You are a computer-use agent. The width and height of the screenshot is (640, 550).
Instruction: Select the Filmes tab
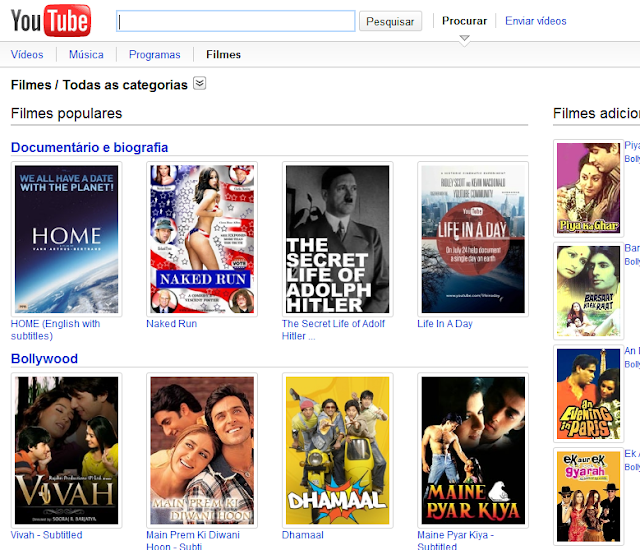point(223,54)
